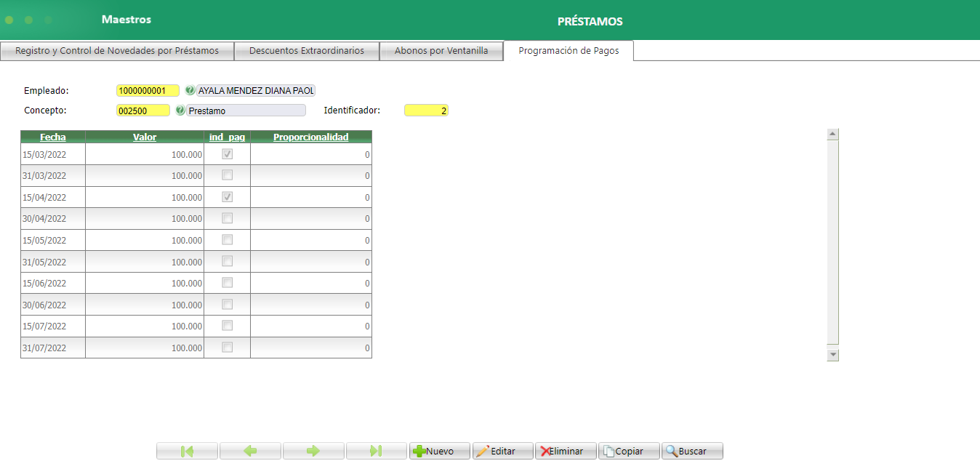
Task: Toggle ind_pag checkbox for 30/04/2022
Action: tap(228, 218)
